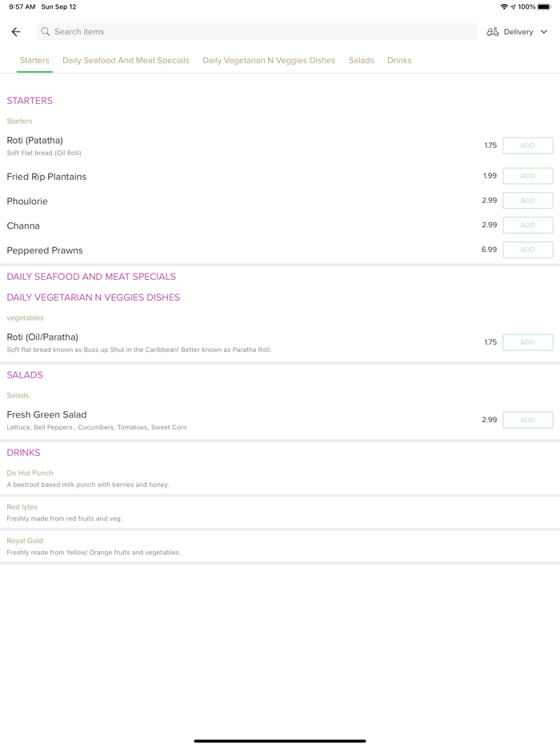Open the Royal Gold drink entry
The height and width of the screenshot is (747, 560).
pos(25,541)
